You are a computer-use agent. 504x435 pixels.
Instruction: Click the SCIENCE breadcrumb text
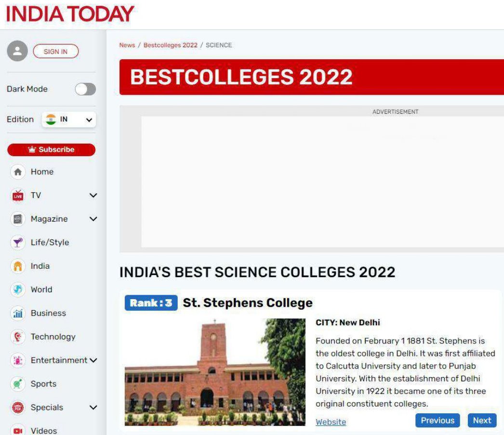(219, 45)
